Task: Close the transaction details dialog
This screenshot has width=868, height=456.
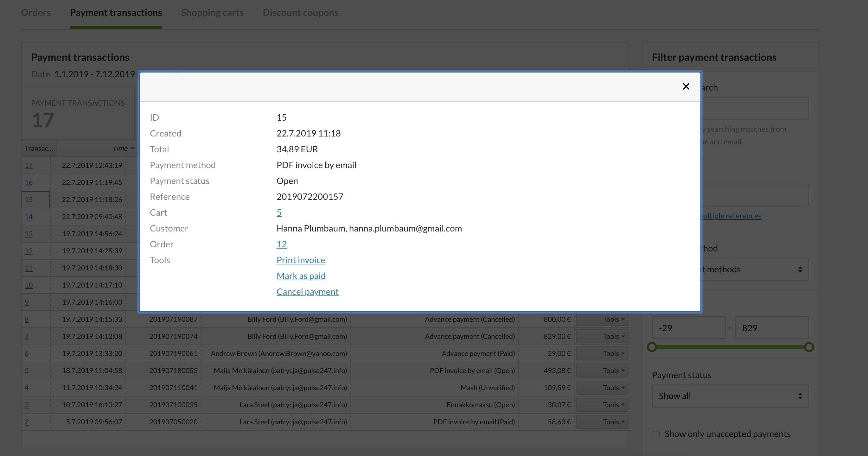Action: (x=686, y=86)
